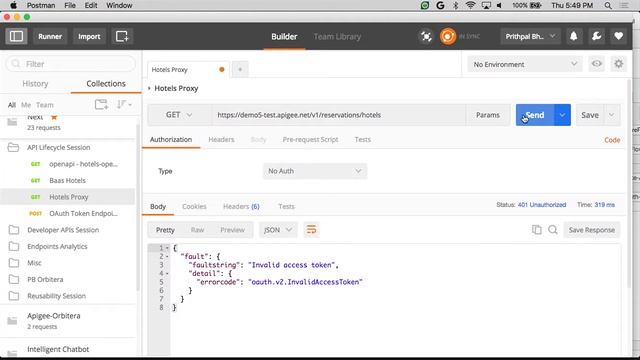640x360 pixels.
Task: Click the environment quick look eye icon
Action: (x=596, y=64)
